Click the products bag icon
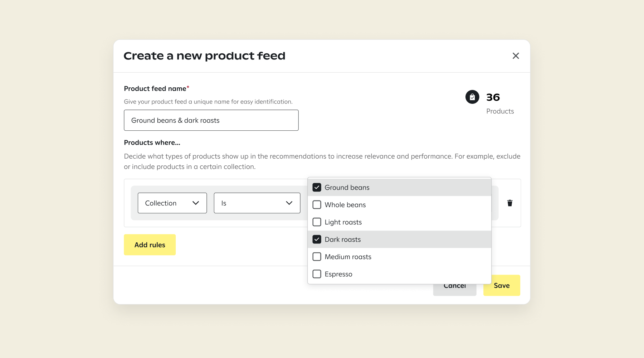This screenshot has height=358, width=644. pos(472,97)
